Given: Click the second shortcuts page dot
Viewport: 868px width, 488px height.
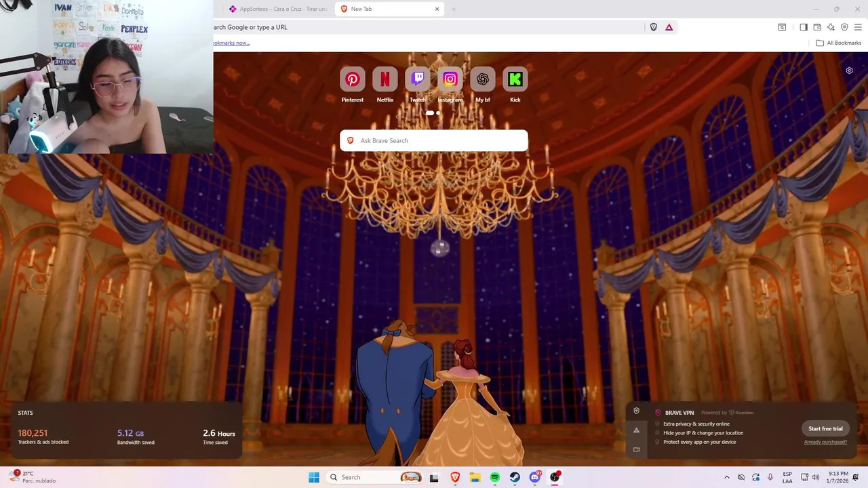Looking at the screenshot, I should 438,113.
